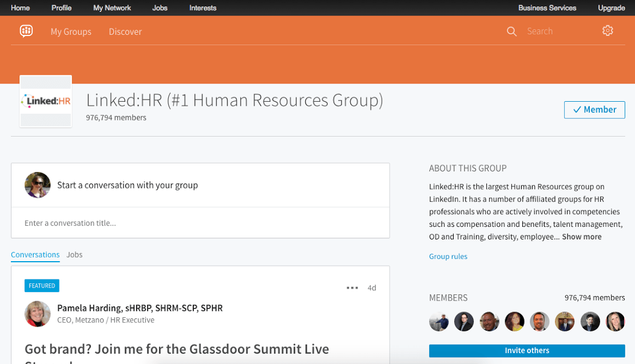Open group settings gear icon
635x364 pixels.
608,31
